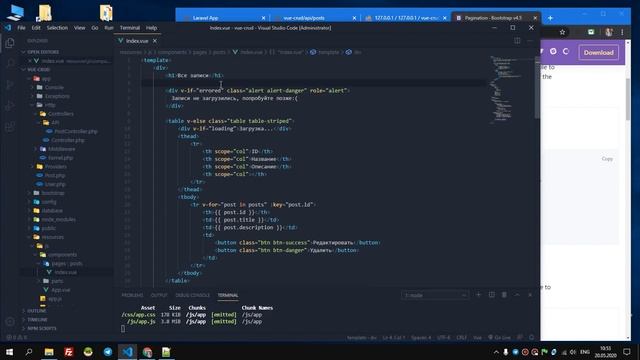Screen dimensions: 640x360
Task: Change indentation via Spaces: 4
Action: click(x=421, y=338)
